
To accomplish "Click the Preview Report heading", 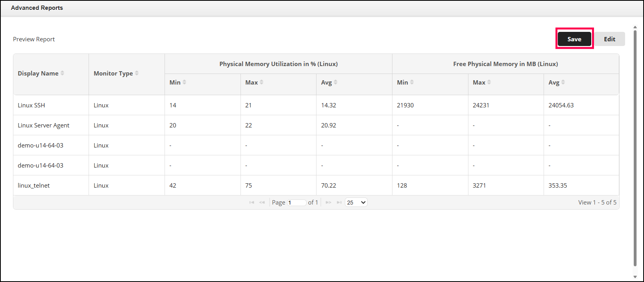I will (34, 39).
